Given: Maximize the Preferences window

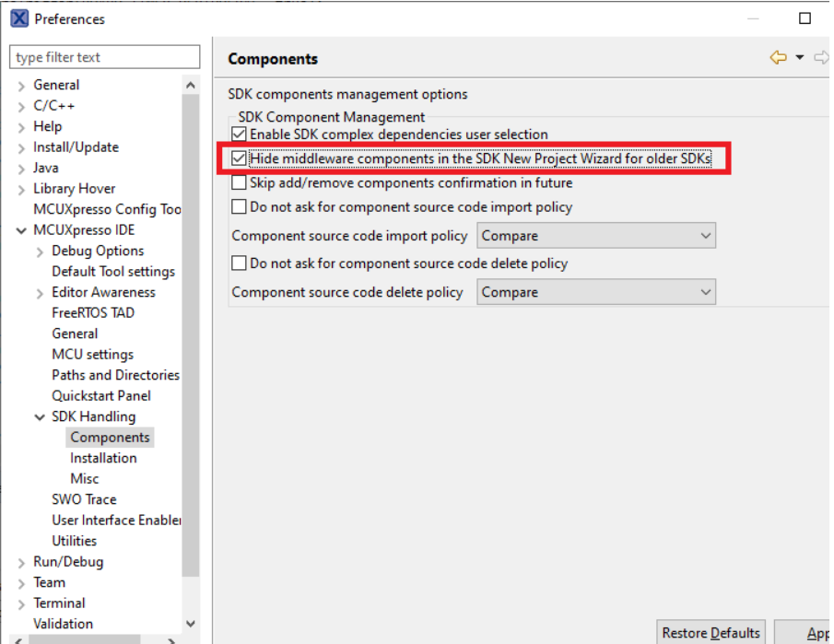Looking at the screenshot, I should coord(805,18).
